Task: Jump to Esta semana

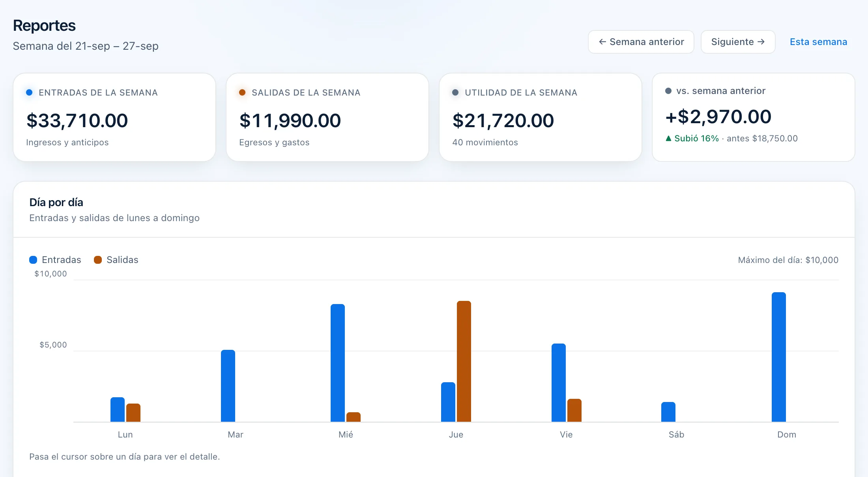Action: tap(818, 42)
